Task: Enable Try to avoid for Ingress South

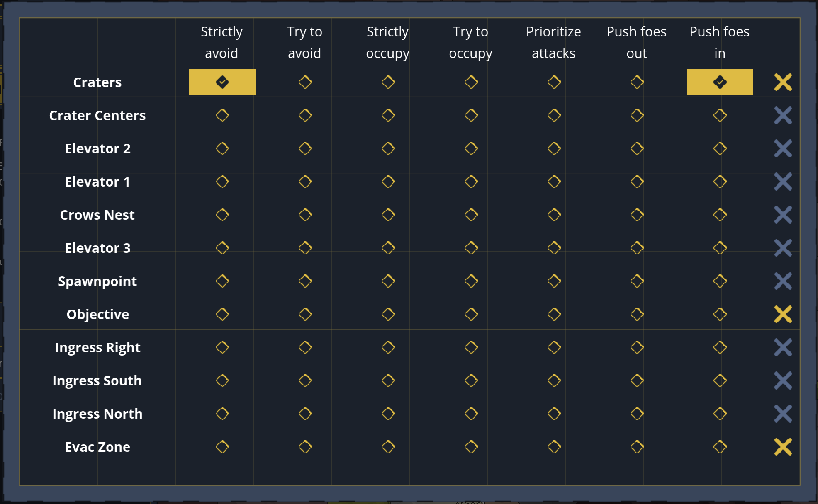Action: [305, 380]
